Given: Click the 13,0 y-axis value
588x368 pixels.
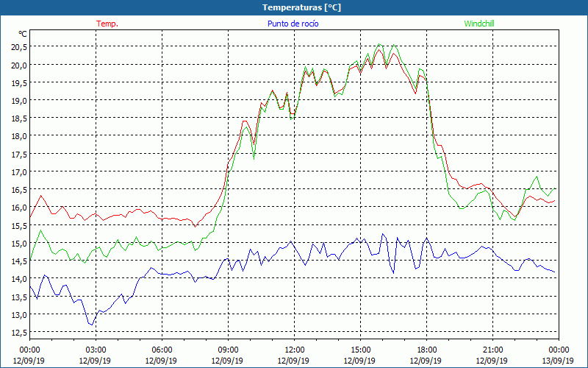Looking at the screenshot, I should pyautogui.click(x=19, y=315).
